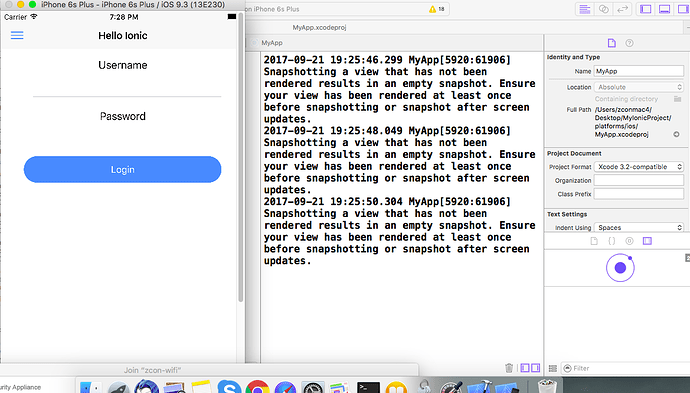Open System Preferences from the Dock

(313, 387)
